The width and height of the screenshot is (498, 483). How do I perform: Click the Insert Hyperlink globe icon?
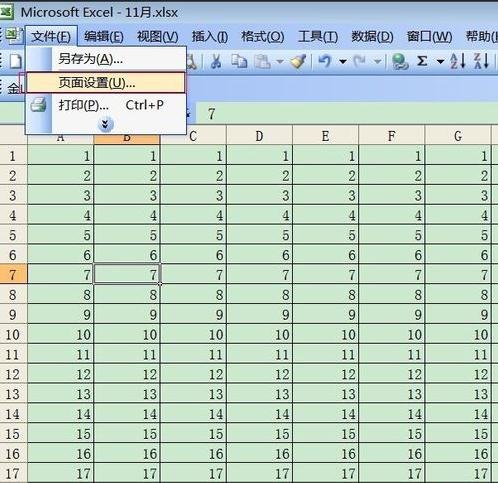click(x=400, y=61)
